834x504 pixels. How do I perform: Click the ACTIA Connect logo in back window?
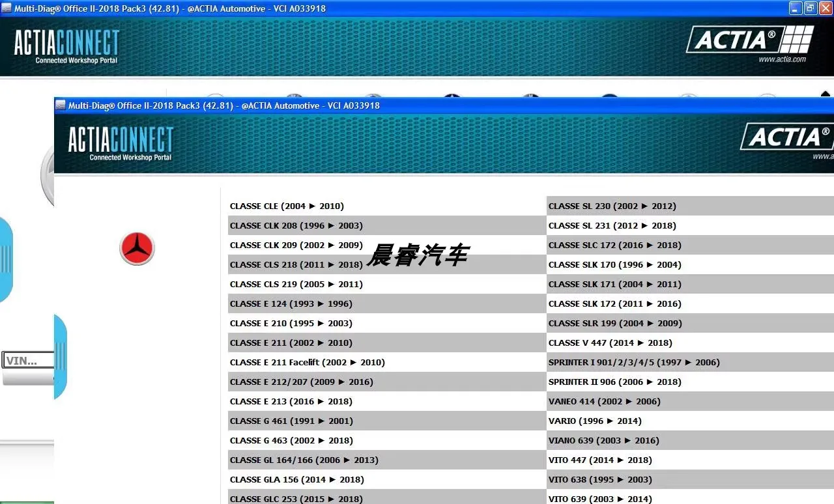(67, 46)
